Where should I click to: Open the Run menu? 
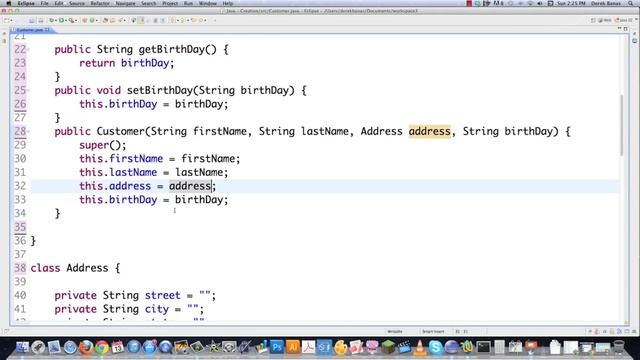pyautogui.click(x=188, y=3)
